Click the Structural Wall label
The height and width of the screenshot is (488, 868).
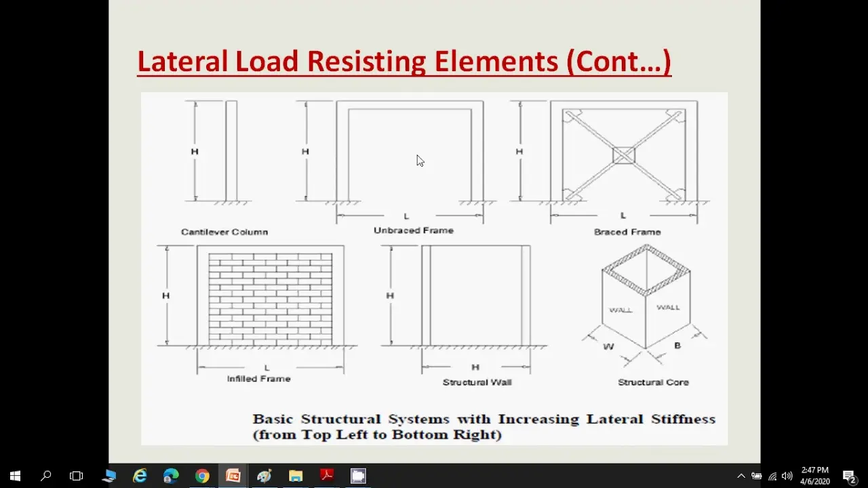tap(477, 382)
